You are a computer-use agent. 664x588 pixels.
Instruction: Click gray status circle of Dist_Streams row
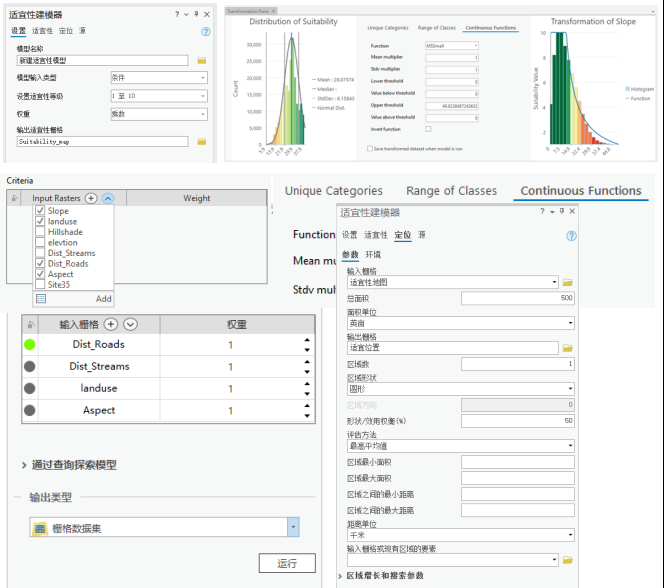point(30,367)
